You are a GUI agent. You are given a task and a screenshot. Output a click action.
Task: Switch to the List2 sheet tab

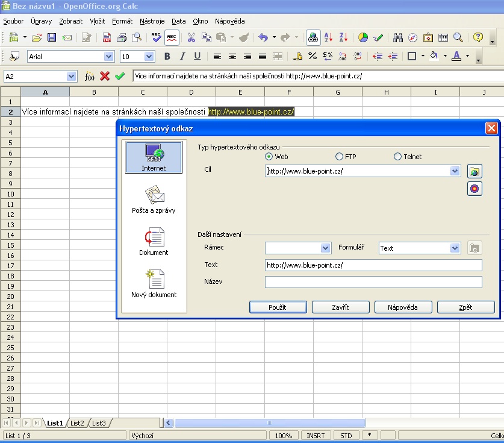tap(77, 423)
